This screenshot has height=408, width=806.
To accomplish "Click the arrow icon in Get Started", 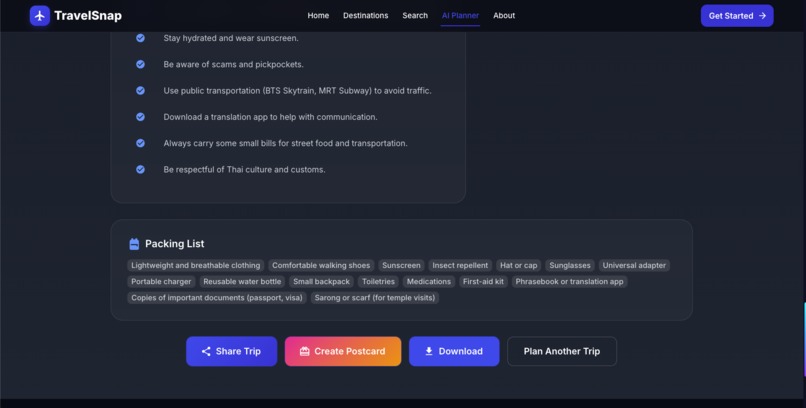I will (x=763, y=16).
